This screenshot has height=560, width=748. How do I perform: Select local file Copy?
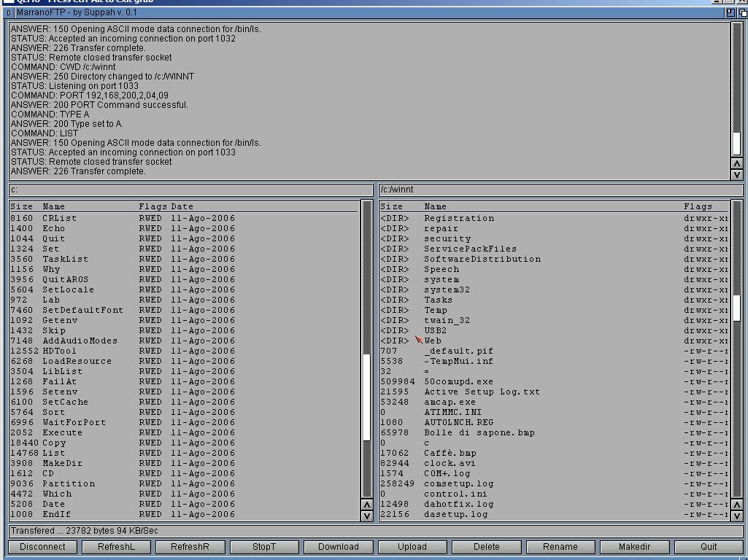pyautogui.click(x=184, y=443)
